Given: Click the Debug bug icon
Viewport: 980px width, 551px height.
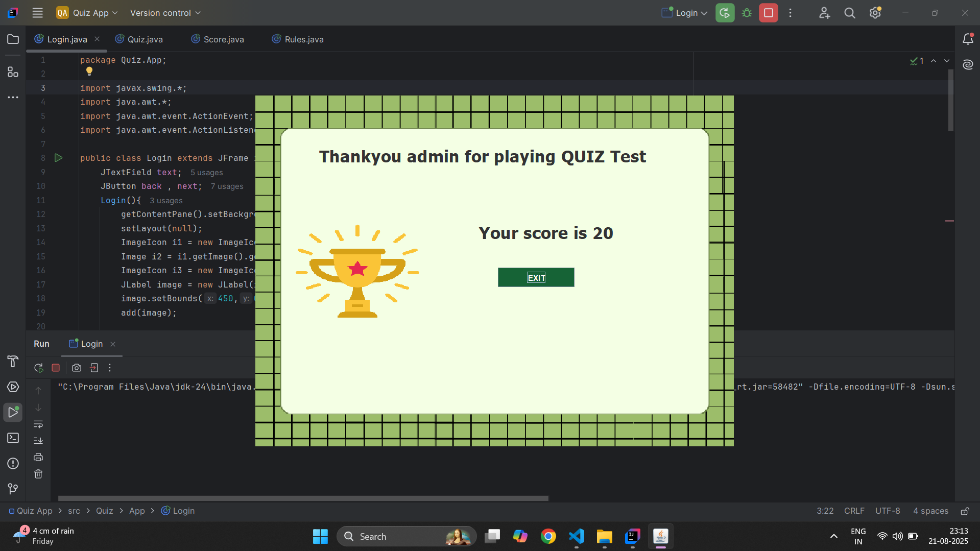Looking at the screenshot, I should (x=747, y=13).
